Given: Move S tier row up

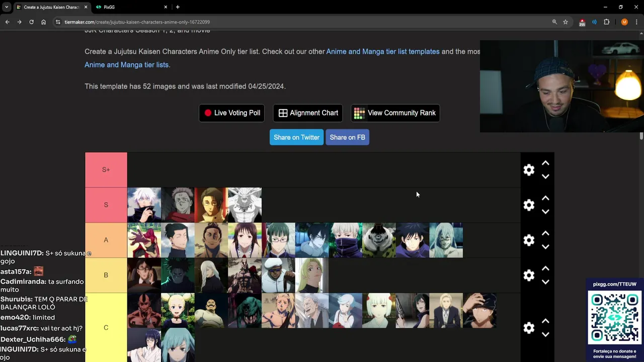Looking at the screenshot, I should 545,199.
